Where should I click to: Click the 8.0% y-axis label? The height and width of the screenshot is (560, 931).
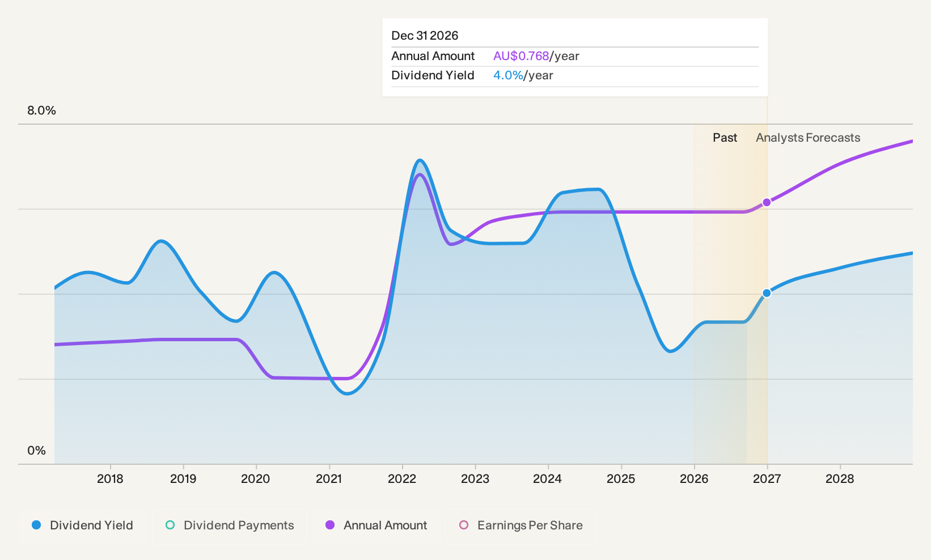pos(42,111)
